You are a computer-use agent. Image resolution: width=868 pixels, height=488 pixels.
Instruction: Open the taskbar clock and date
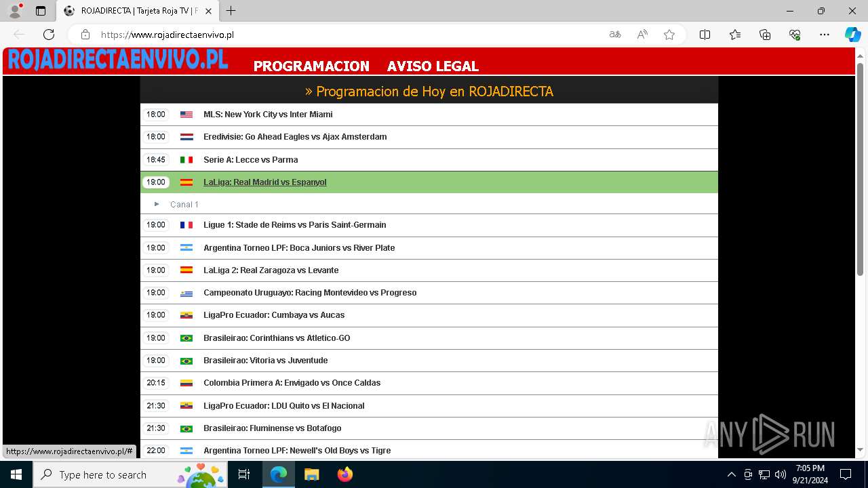(x=810, y=474)
